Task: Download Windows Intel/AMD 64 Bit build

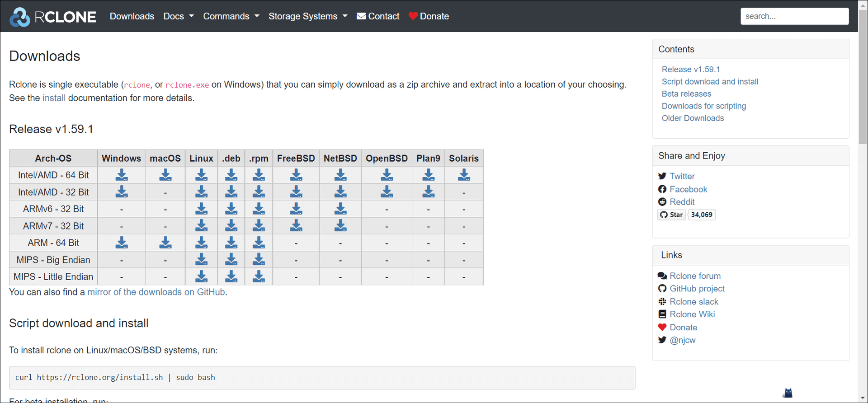Action: click(x=122, y=175)
